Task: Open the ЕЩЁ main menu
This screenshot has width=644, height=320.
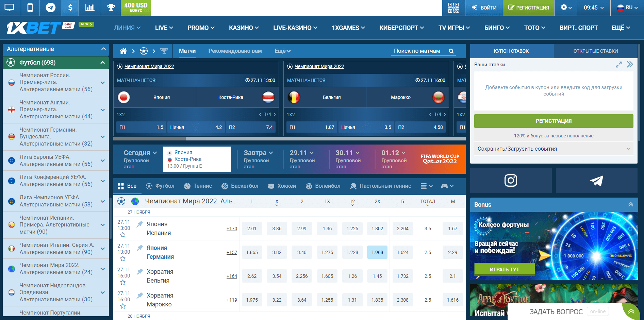Action: pyautogui.click(x=621, y=28)
